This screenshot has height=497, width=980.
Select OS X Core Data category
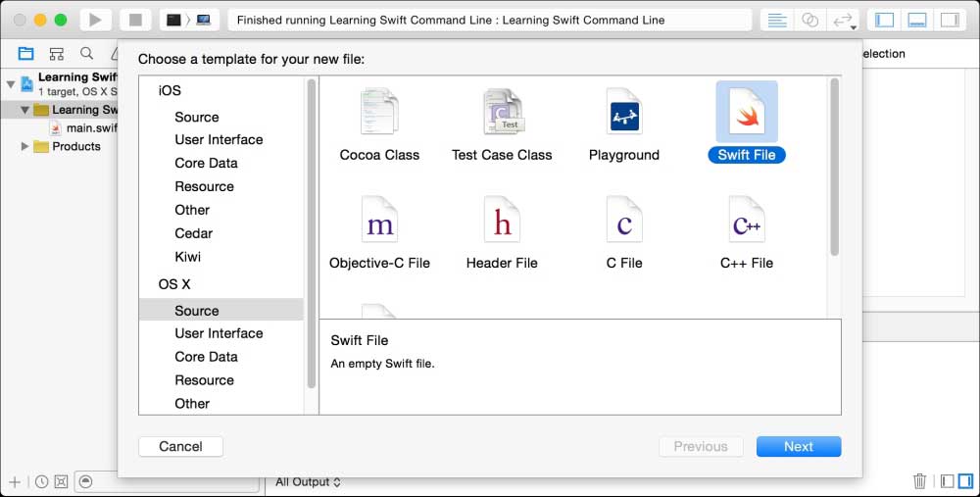click(x=206, y=357)
